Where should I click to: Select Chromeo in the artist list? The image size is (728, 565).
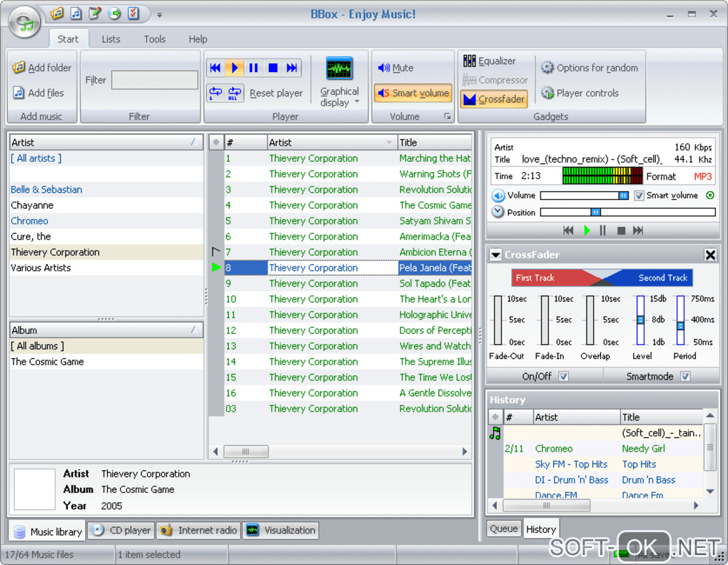tap(30, 221)
